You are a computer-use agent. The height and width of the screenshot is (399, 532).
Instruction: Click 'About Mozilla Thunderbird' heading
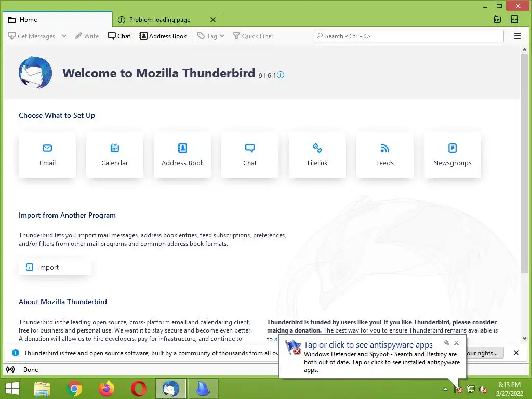click(x=63, y=302)
